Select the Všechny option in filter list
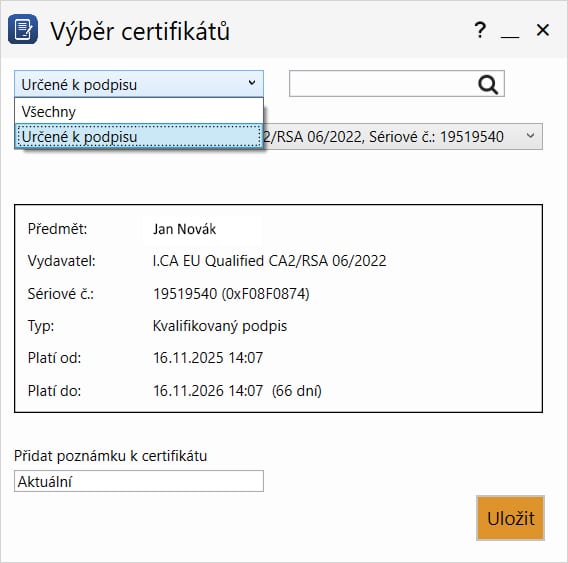This screenshot has height=563, width=568. point(139,111)
